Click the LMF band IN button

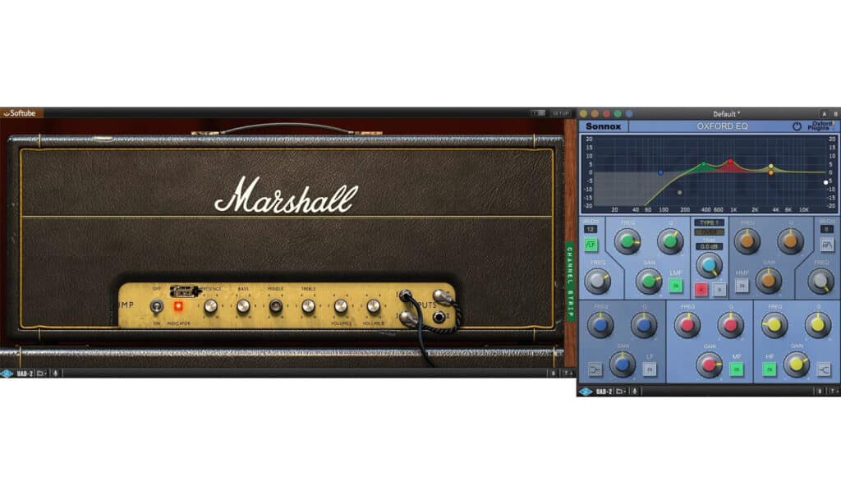(676, 286)
